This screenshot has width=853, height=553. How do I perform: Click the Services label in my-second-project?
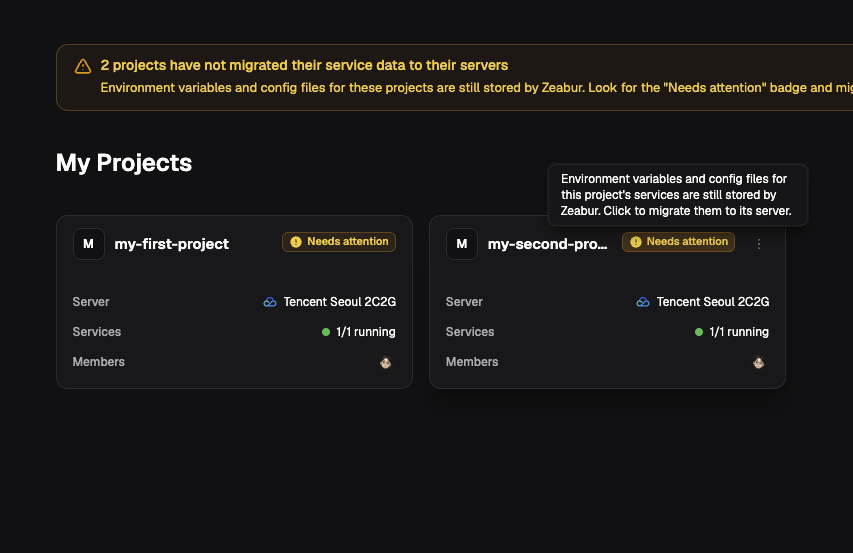click(470, 332)
